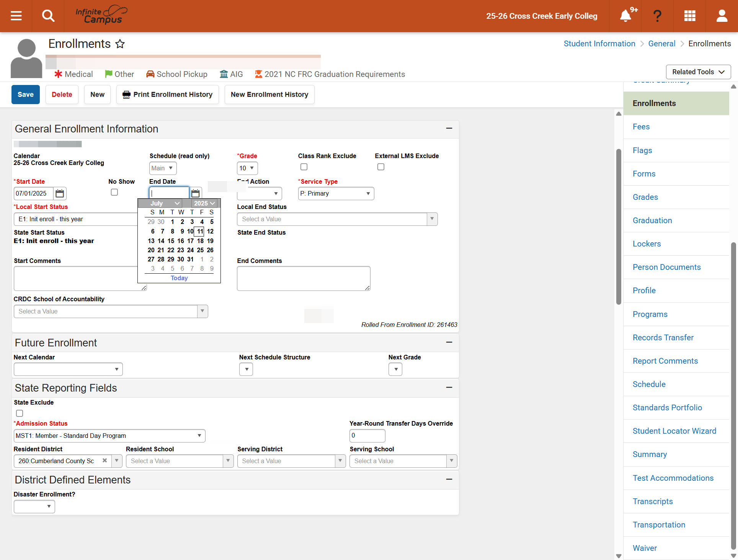This screenshot has width=738, height=560.
Task: Click the Medical flag asterisk icon
Action: click(x=58, y=74)
